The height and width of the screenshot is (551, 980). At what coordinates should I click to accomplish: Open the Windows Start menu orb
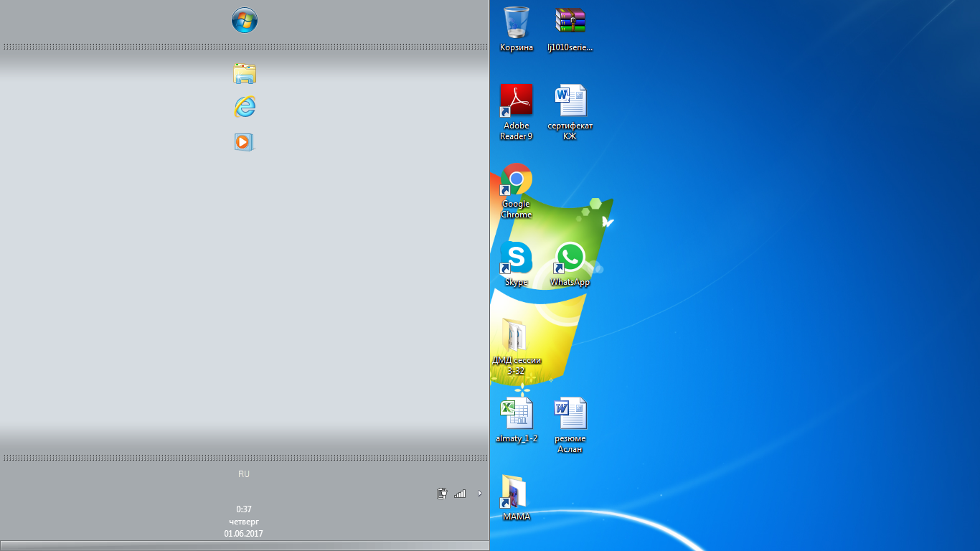pyautogui.click(x=245, y=20)
